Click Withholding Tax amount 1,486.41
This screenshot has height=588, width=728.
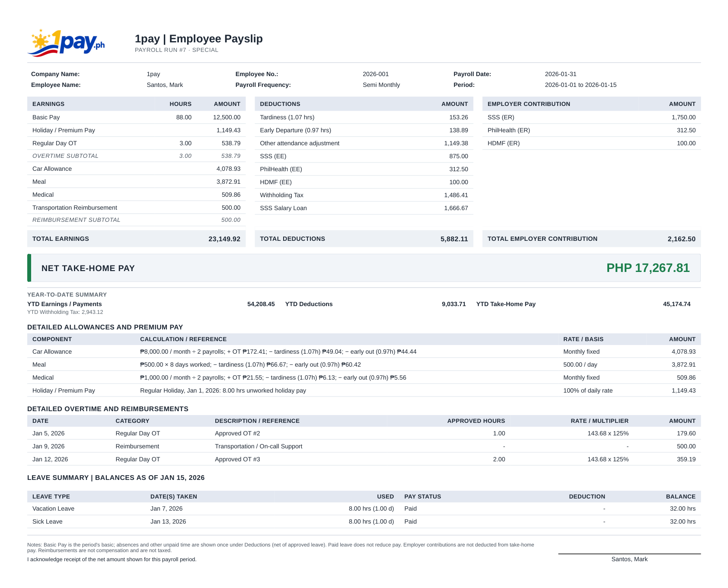456,195
